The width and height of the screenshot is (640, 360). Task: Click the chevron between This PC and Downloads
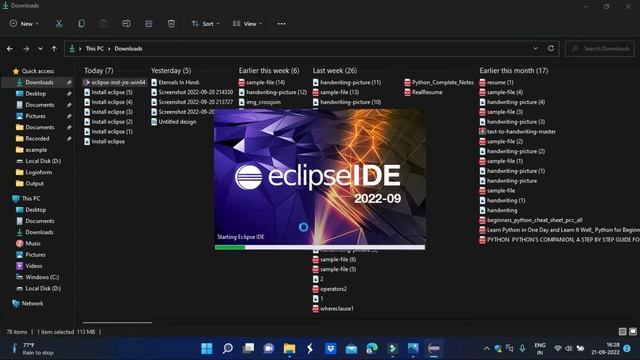[x=109, y=49]
